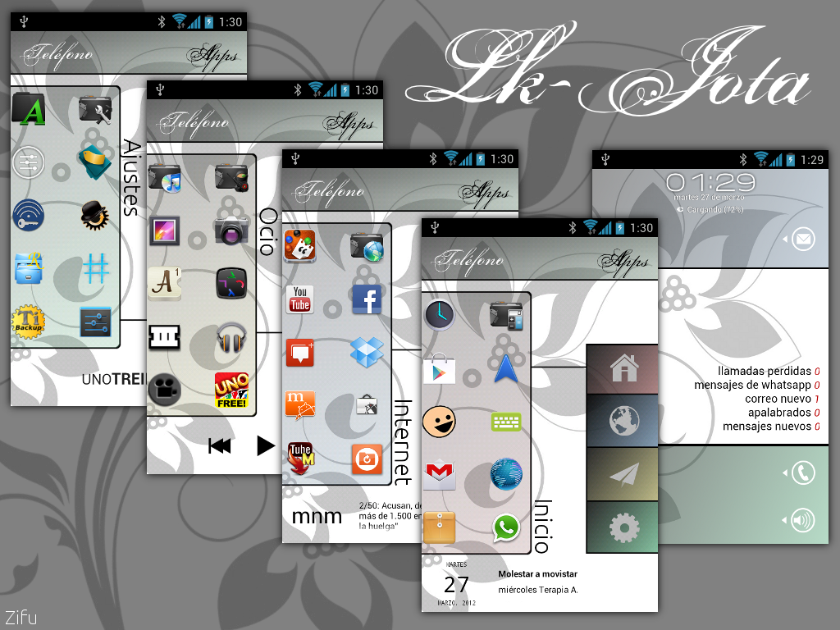Open the WhatsApp app icon
840x630 pixels.
506,527
